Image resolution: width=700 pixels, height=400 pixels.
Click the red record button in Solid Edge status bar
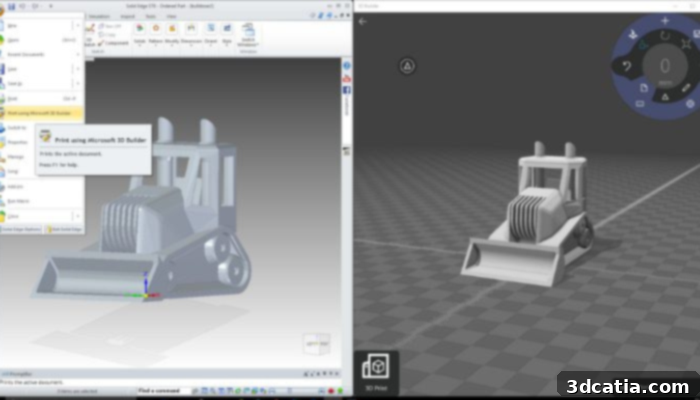tap(331, 391)
